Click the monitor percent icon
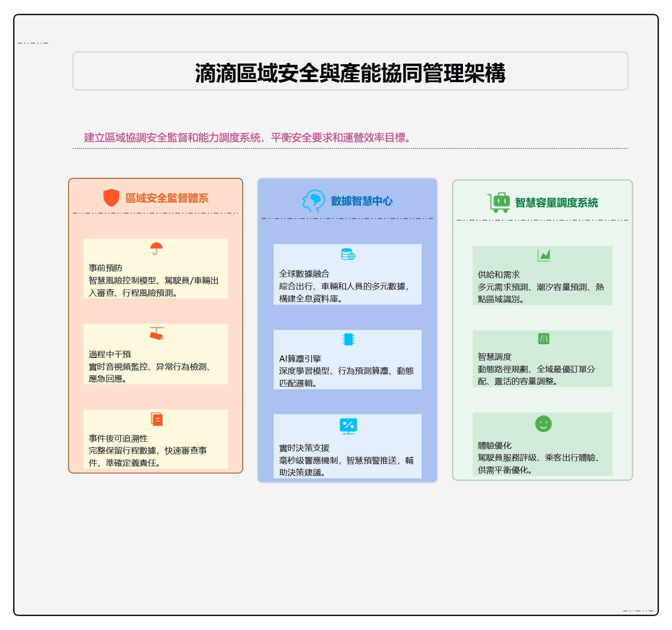 click(348, 426)
